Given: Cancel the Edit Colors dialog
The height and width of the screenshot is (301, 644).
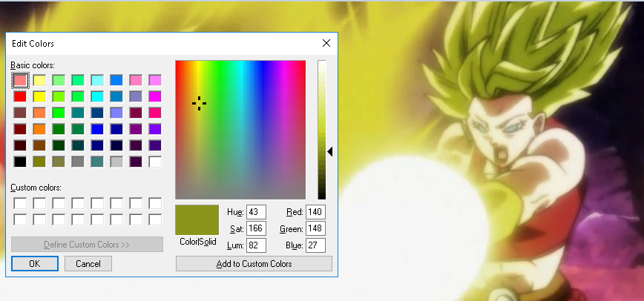Looking at the screenshot, I should tap(88, 264).
